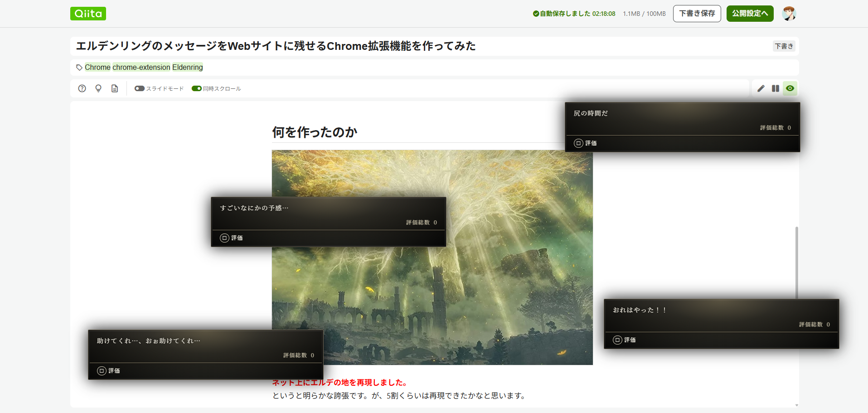Select the Eldenring tag
This screenshot has height=413, width=868.
coord(188,67)
